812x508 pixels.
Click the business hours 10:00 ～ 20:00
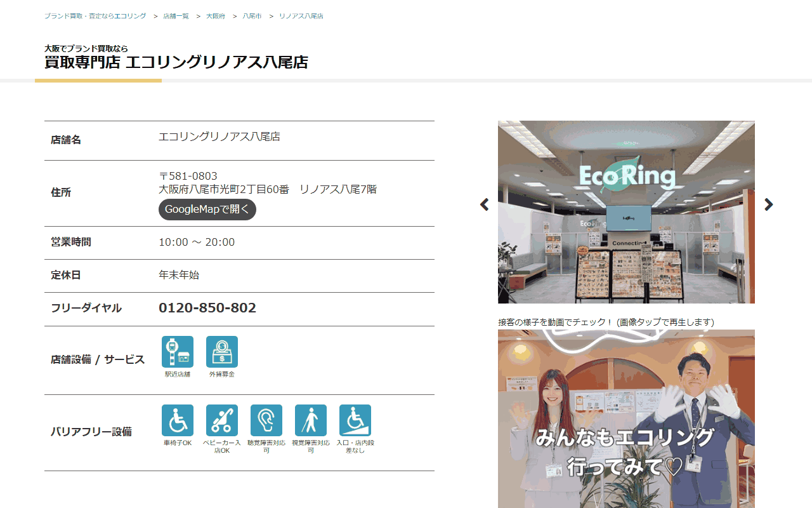click(197, 242)
